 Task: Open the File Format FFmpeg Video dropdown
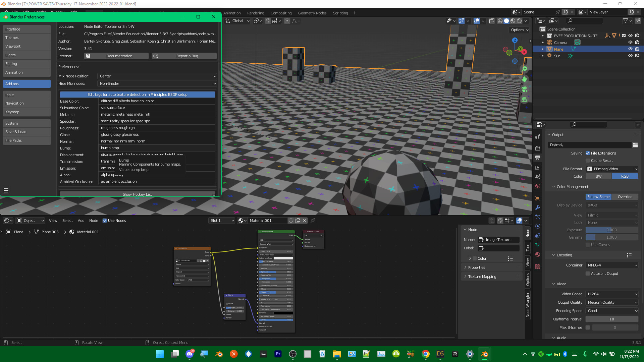[x=612, y=169]
